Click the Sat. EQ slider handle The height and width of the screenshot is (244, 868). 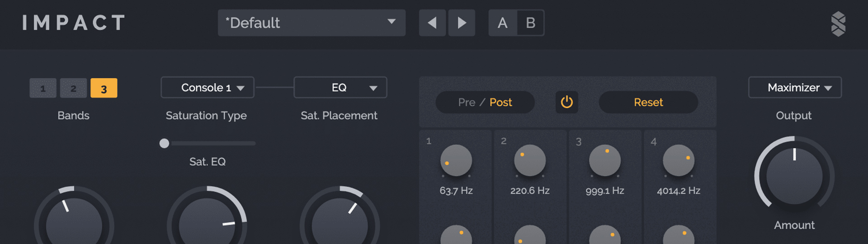tap(164, 143)
